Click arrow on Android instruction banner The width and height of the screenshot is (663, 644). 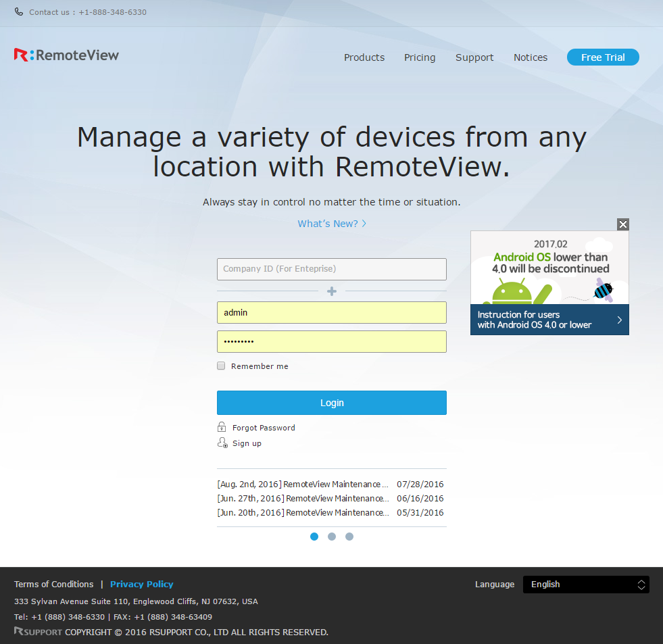click(x=620, y=320)
